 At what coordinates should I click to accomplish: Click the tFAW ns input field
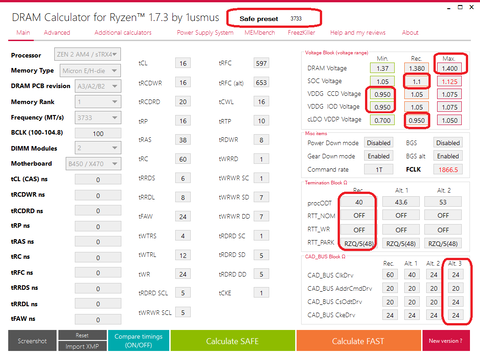point(98,319)
